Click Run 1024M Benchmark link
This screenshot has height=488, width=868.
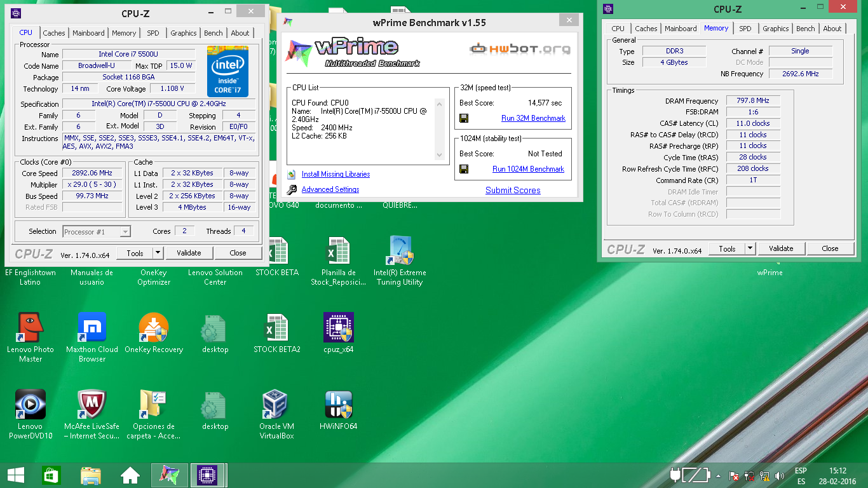(528, 169)
